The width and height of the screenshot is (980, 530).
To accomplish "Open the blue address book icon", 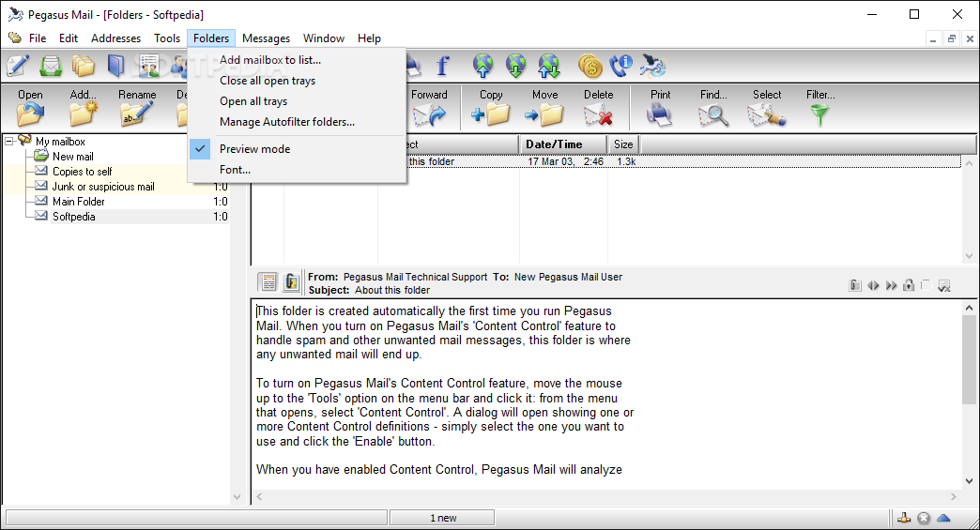I will [116, 66].
